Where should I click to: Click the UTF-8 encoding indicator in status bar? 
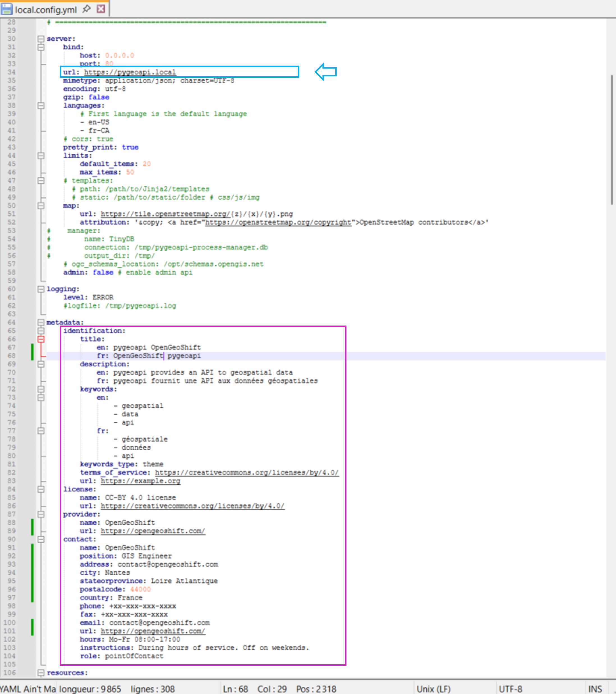click(511, 689)
